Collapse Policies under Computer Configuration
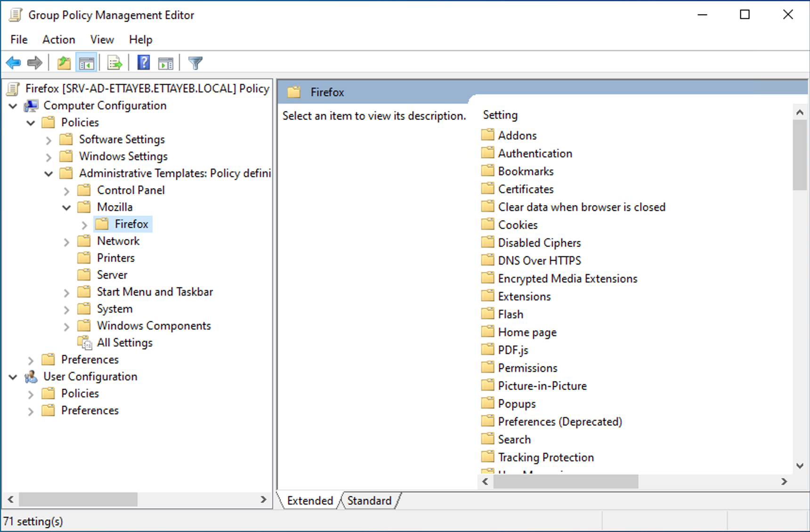The width and height of the screenshot is (810, 532). (x=31, y=123)
